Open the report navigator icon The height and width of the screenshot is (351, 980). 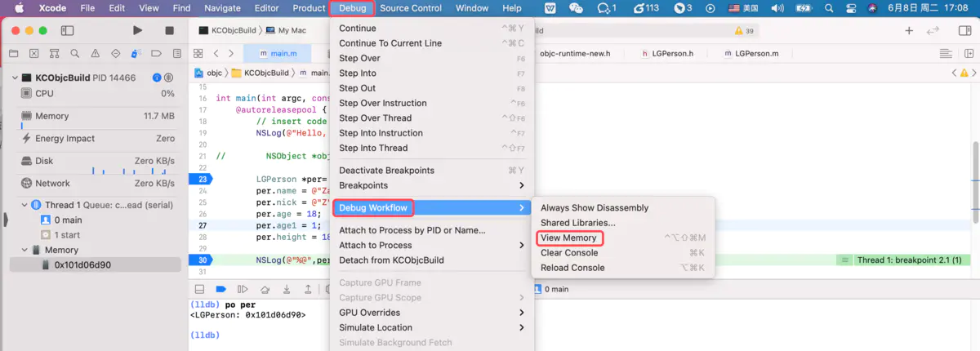(176, 53)
